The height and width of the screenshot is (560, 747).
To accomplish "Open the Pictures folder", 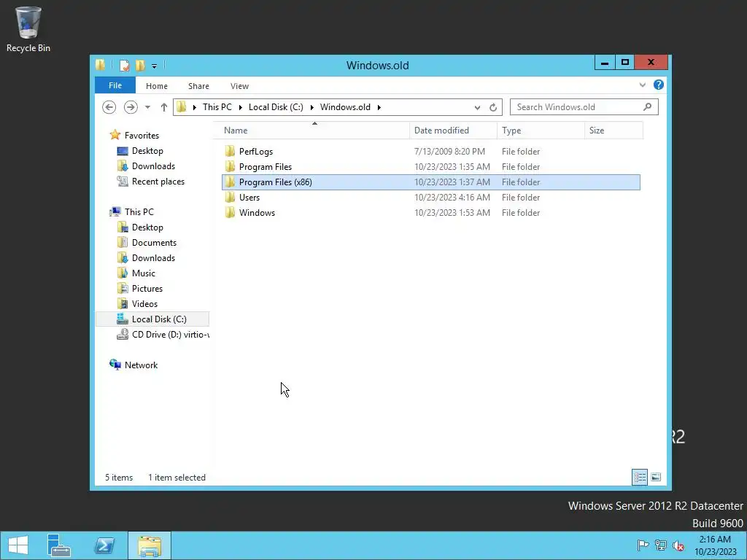I will (147, 288).
